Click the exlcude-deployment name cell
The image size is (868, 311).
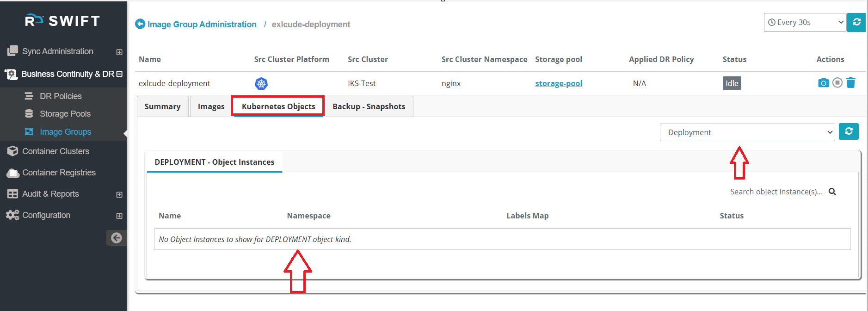pyautogui.click(x=174, y=83)
